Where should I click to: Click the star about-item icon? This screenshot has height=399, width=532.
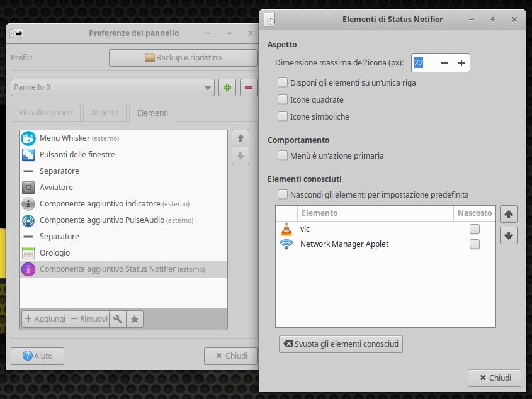pos(135,319)
